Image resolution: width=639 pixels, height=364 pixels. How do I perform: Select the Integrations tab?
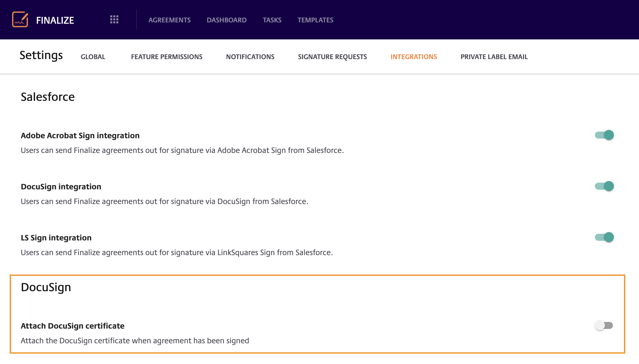coord(413,57)
